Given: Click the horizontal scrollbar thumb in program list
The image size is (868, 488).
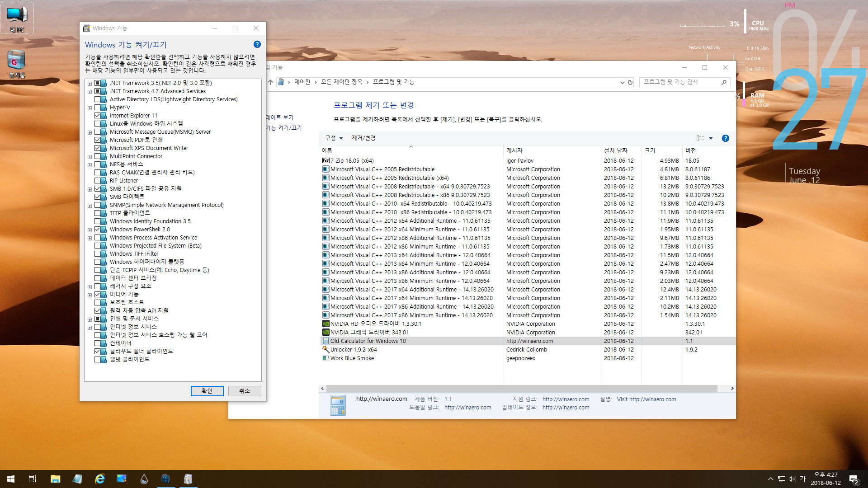Looking at the screenshot, I should 522,389.
